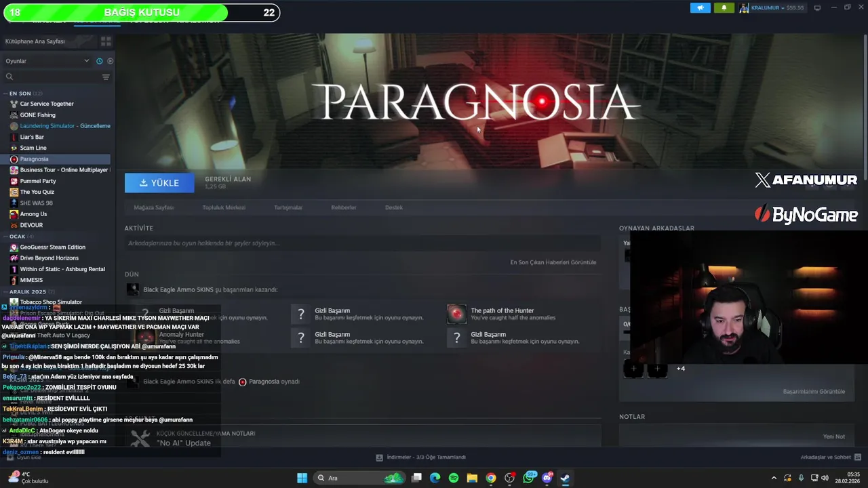Click the blue YÜKLE install button
Viewport: 868px width, 488px height.
click(x=159, y=183)
